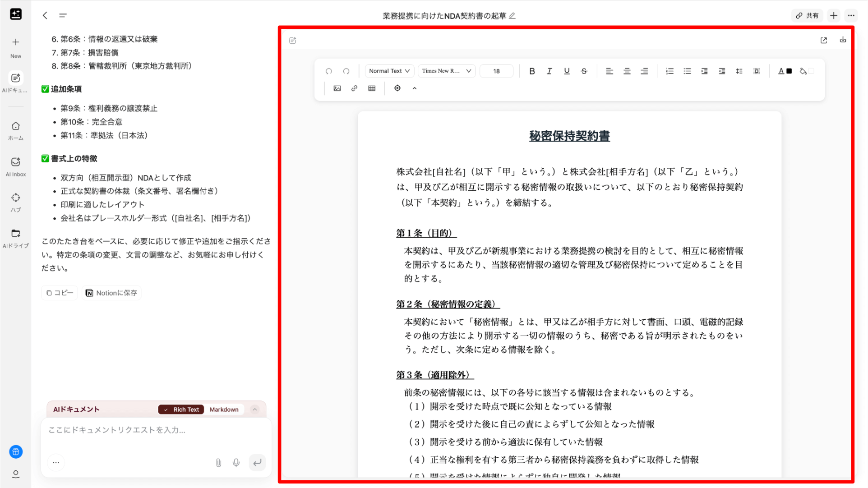Insert a table into the document
This screenshot has width=868, height=488.
click(x=372, y=88)
